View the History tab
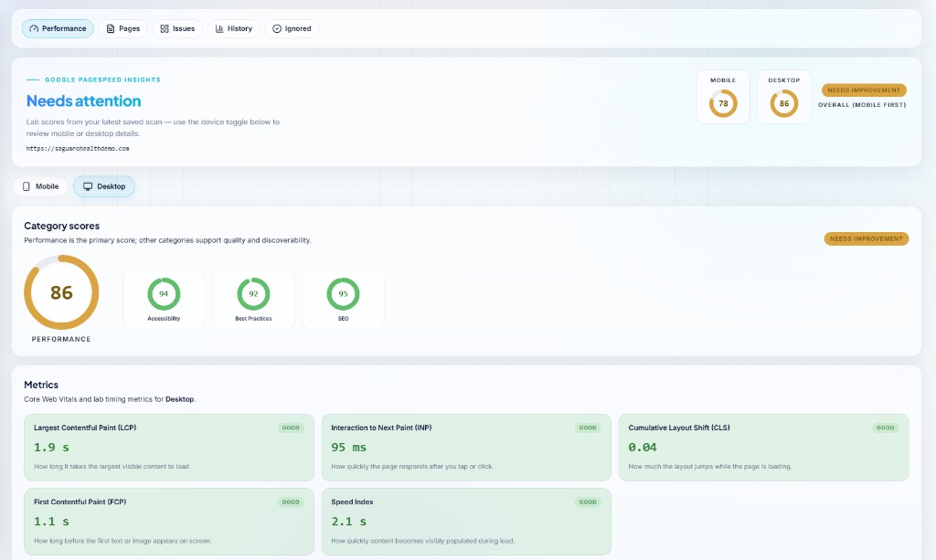The width and height of the screenshot is (936, 560). tap(233, 28)
